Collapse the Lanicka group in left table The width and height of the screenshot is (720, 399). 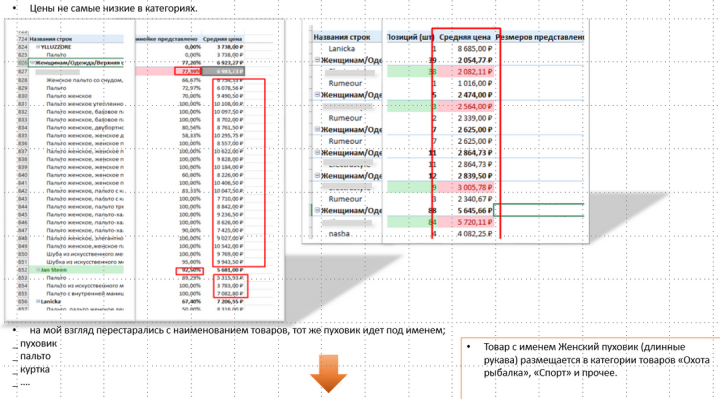[38, 302]
